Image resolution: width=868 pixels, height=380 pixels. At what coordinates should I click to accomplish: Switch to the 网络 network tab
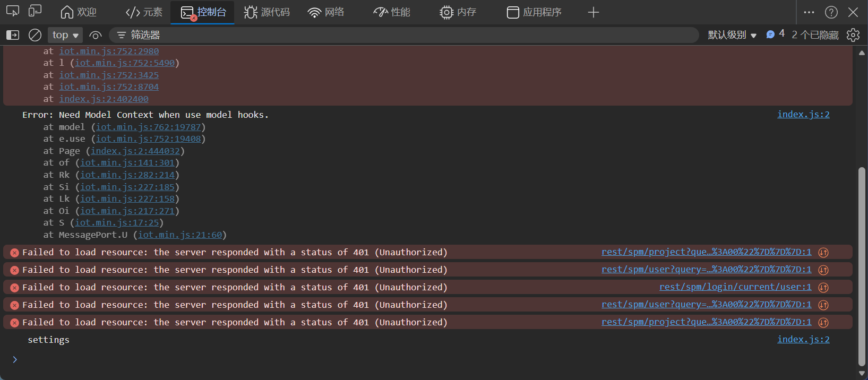326,12
